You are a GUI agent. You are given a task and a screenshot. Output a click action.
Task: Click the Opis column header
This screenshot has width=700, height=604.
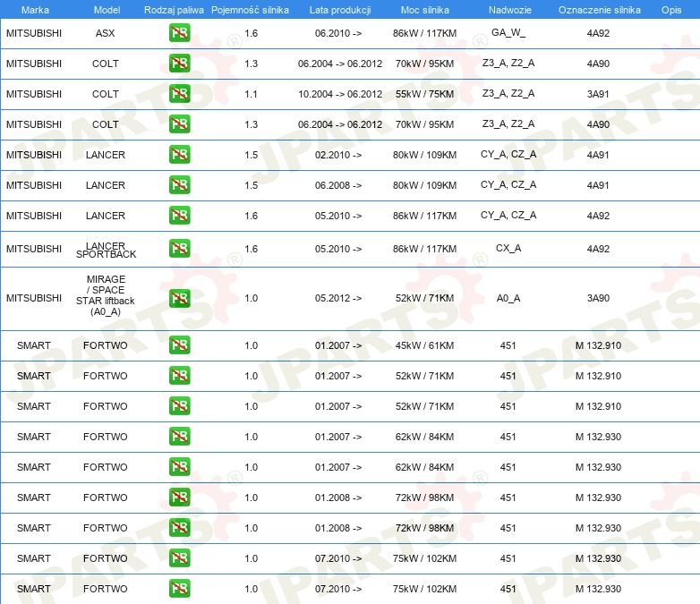tap(670, 9)
